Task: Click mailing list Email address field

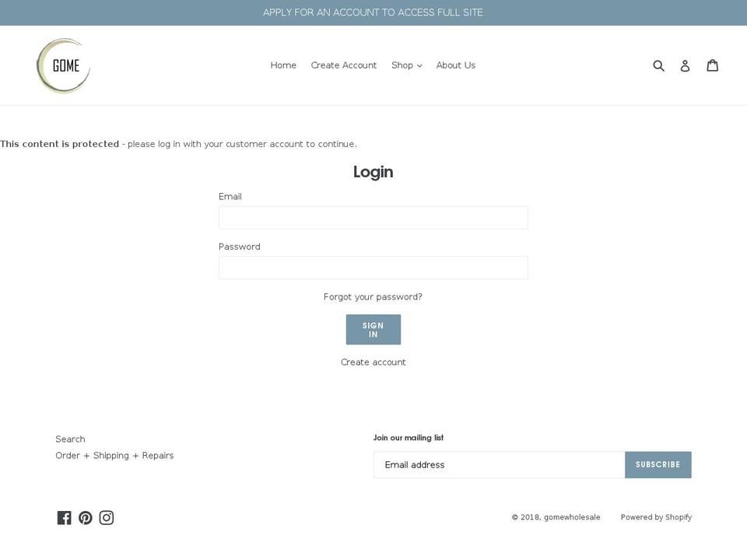Action: pyautogui.click(x=500, y=465)
